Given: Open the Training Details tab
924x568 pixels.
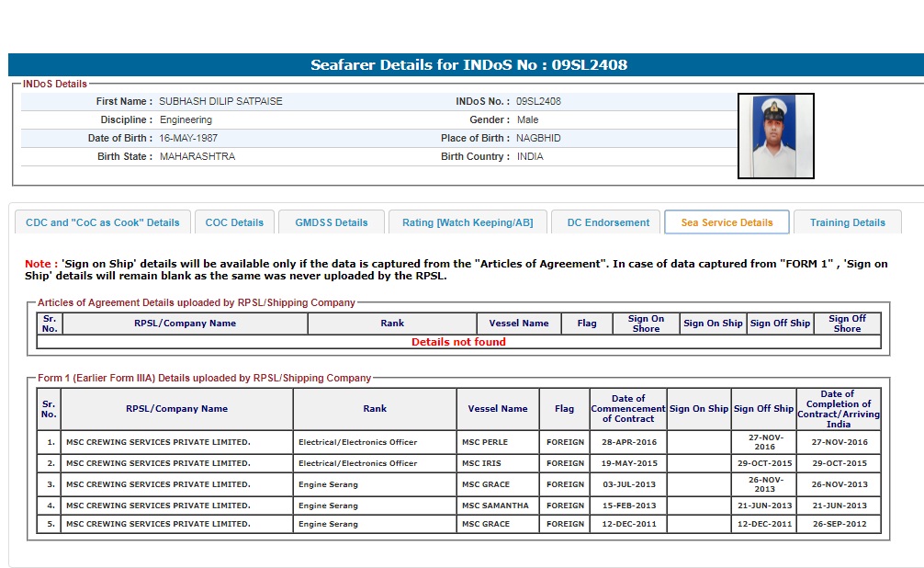Looking at the screenshot, I should click(848, 222).
